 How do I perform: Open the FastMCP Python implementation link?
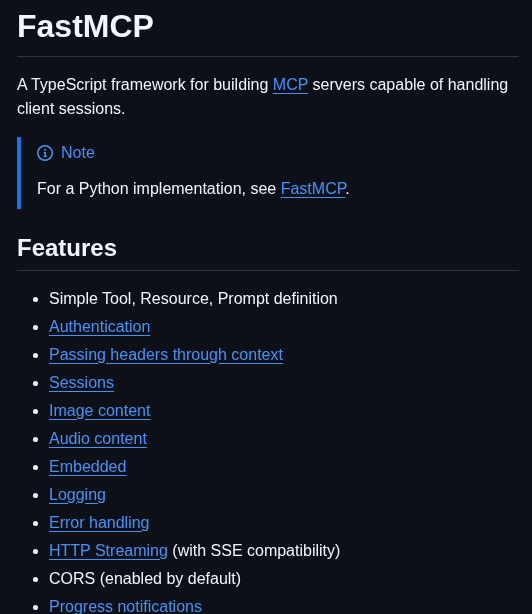click(x=313, y=189)
